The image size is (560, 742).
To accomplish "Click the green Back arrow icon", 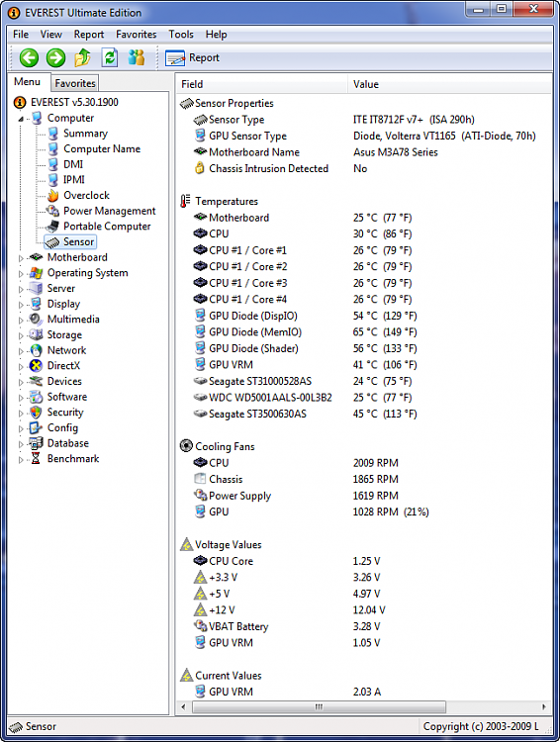I will click(x=29, y=58).
